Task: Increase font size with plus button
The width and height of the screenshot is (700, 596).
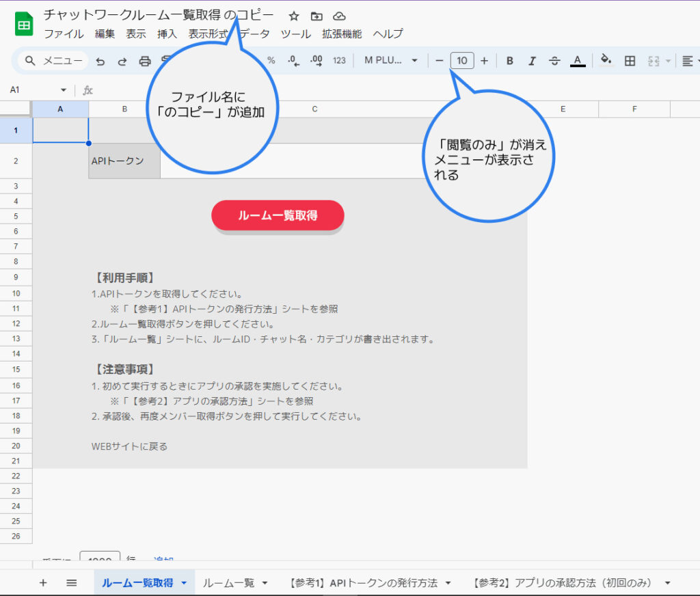Action: tap(485, 61)
